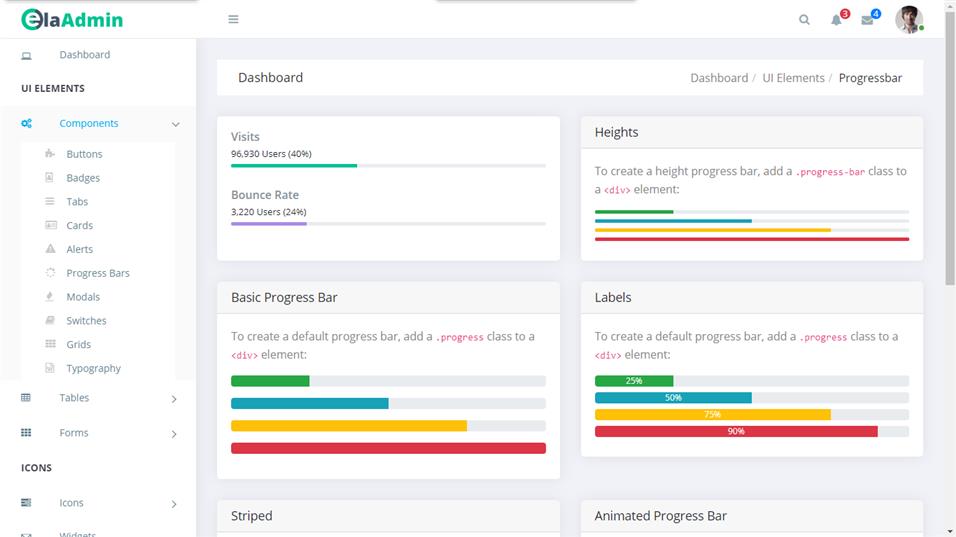Image resolution: width=956 pixels, height=537 pixels.
Task: Click the Alerts triangle icon
Action: point(50,249)
